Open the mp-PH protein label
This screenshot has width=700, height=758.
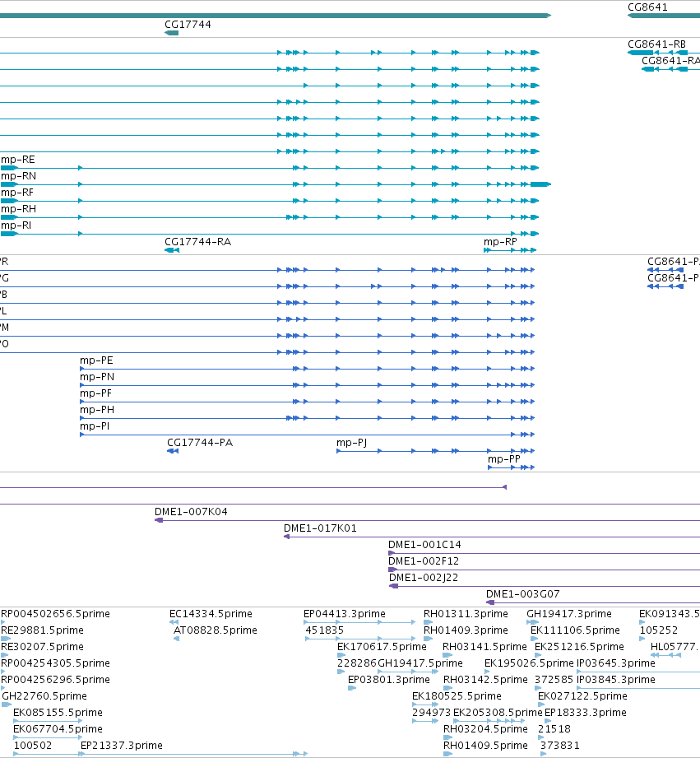97,410
